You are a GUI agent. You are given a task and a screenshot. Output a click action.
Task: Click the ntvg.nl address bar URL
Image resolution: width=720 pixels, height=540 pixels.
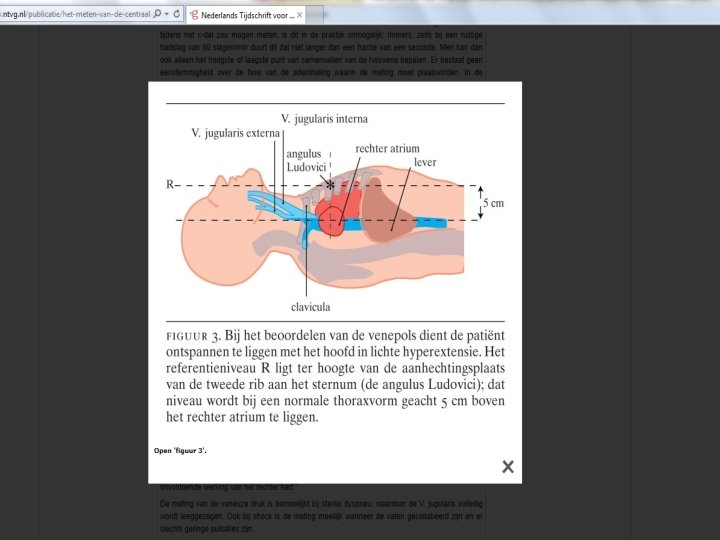(76, 14)
